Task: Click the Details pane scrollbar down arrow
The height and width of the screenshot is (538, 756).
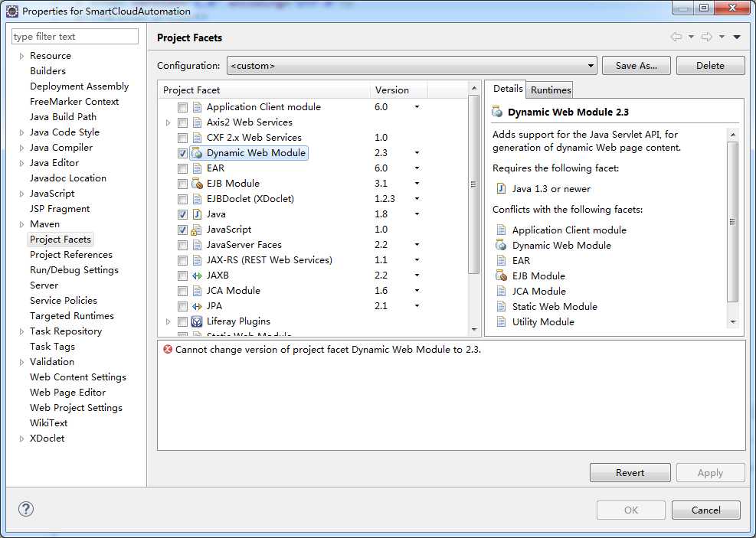Action: (x=733, y=321)
